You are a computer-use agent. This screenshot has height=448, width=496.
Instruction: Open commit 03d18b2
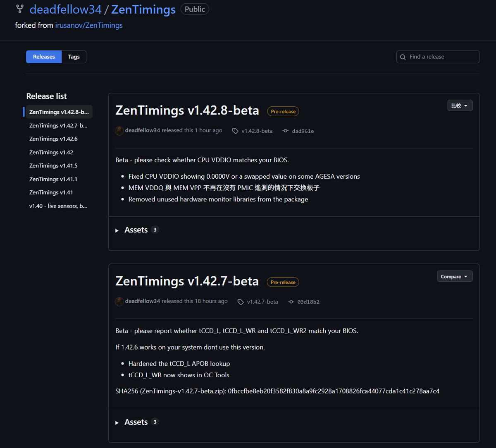308,302
